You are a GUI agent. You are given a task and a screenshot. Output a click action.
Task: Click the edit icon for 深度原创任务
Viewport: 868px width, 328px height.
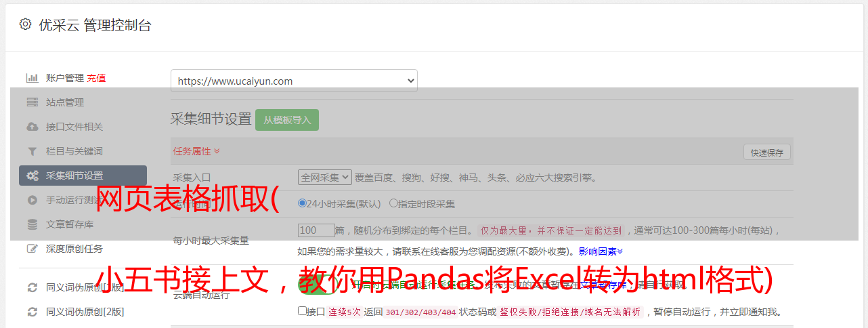(32, 249)
